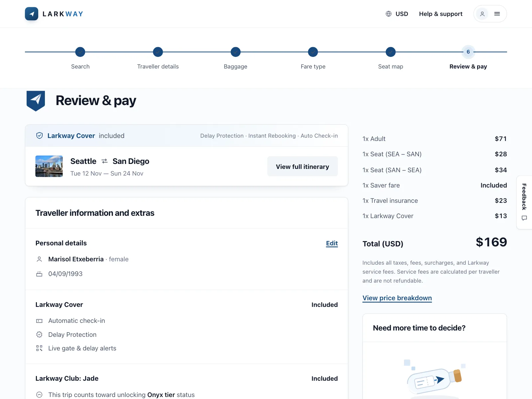Click the LARKWAY brand wordmark
This screenshot has height=399, width=532.
pyautogui.click(x=63, y=14)
